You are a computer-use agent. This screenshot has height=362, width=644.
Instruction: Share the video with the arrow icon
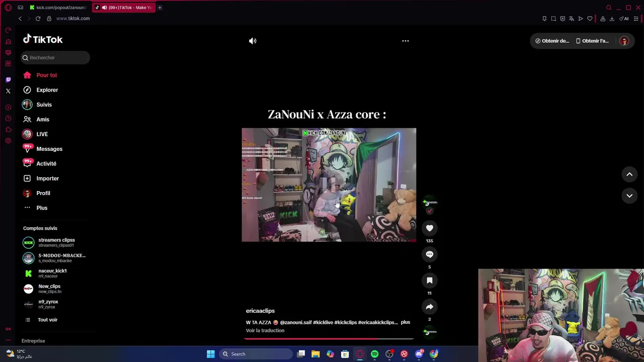[430, 307]
